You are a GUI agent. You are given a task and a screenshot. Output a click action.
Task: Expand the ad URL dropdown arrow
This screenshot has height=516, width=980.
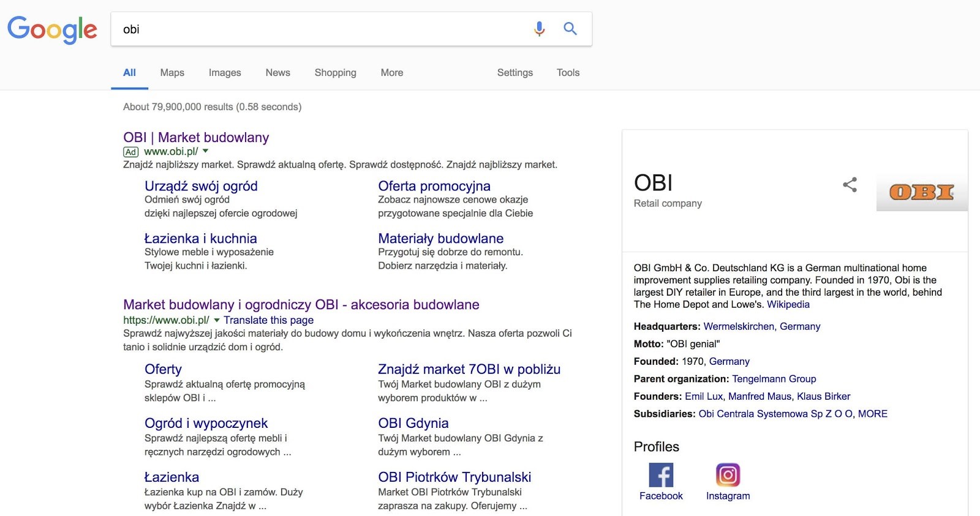[x=206, y=151]
